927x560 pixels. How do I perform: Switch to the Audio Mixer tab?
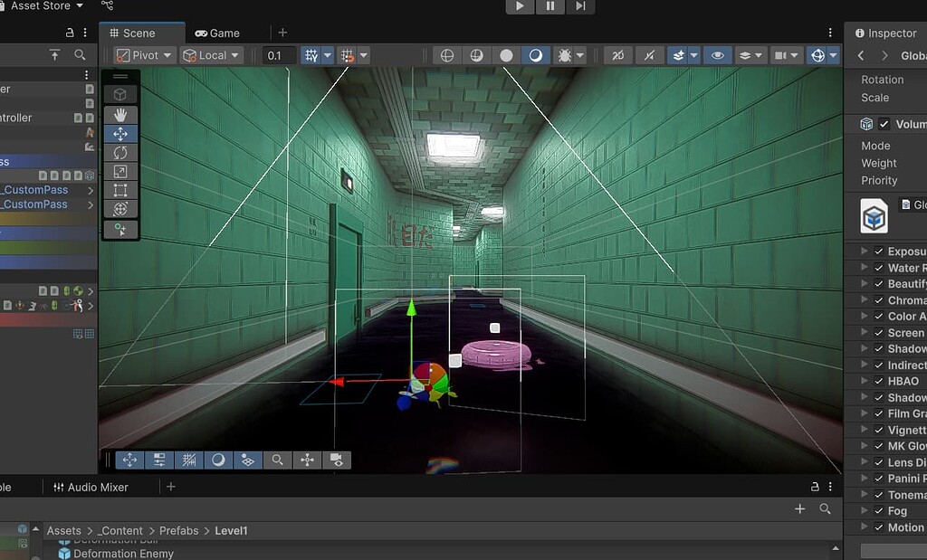point(97,487)
